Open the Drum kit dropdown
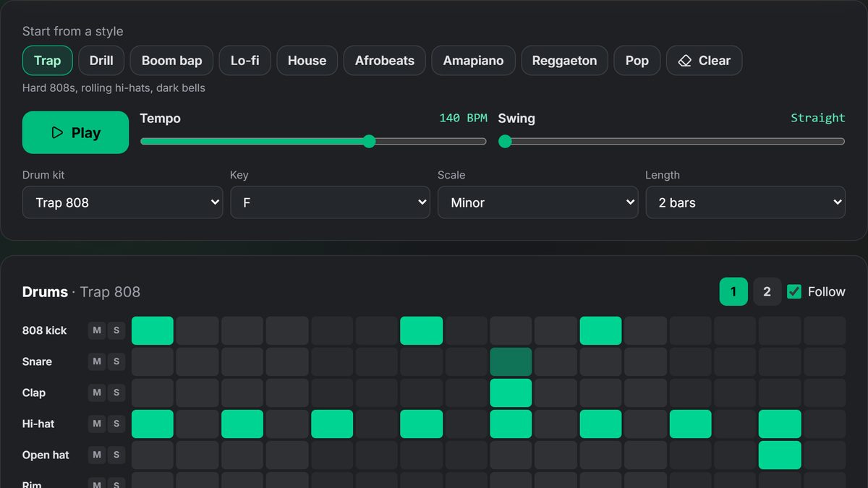Image resolution: width=868 pixels, height=488 pixels. point(122,202)
